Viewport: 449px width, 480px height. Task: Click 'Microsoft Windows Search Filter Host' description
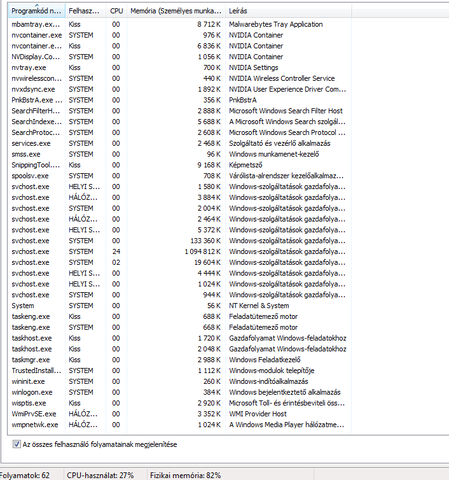coord(286,111)
